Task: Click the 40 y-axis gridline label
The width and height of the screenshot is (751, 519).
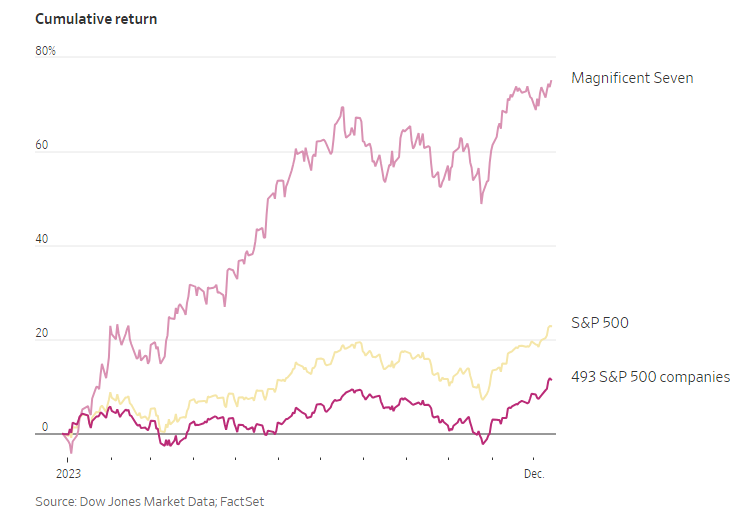Action: pyautogui.click(x=42, y=239)
